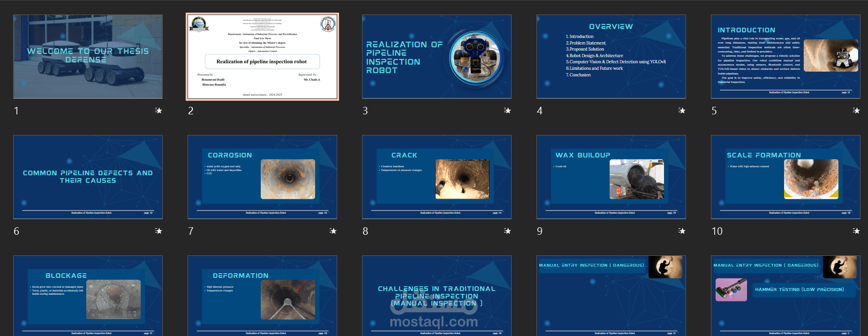
Task: Click the transition star icon under slide 6
Action: pyautogui.click(x=159, y=231)
